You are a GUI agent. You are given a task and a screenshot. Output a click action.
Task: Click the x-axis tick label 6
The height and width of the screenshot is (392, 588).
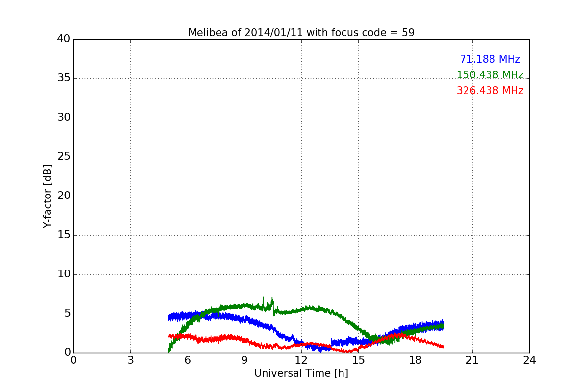click(187, 360)
